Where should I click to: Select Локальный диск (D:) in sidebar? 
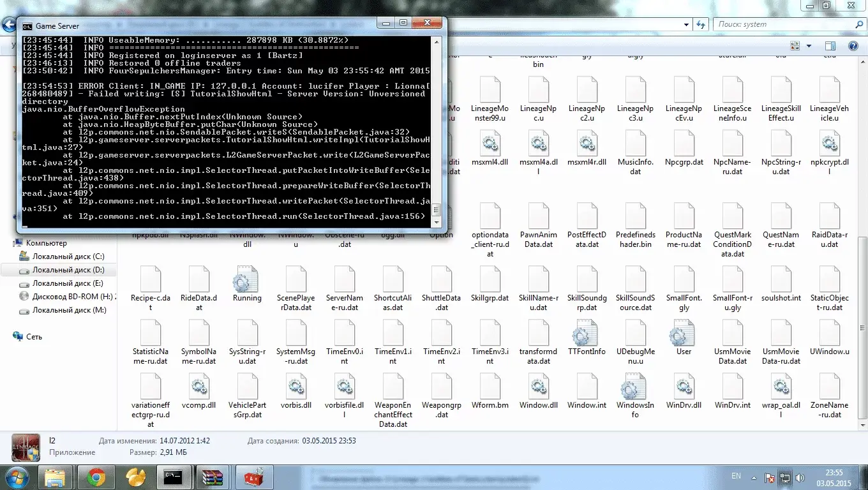point(68,270)
